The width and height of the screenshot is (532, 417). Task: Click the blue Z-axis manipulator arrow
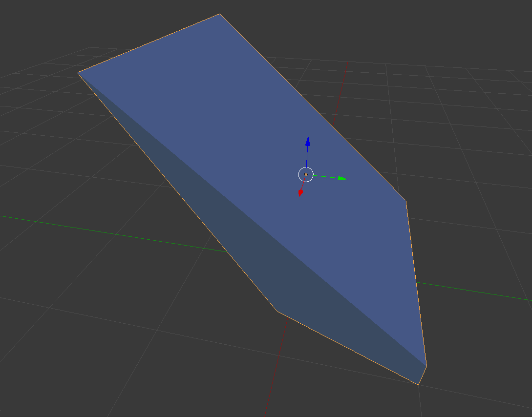[307, 142]
